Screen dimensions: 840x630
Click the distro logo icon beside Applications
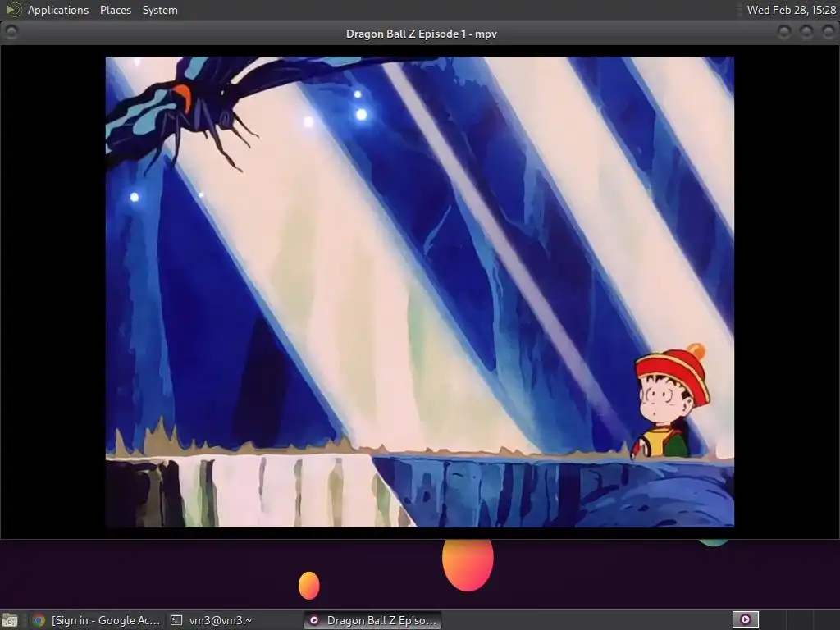point(13,10)
